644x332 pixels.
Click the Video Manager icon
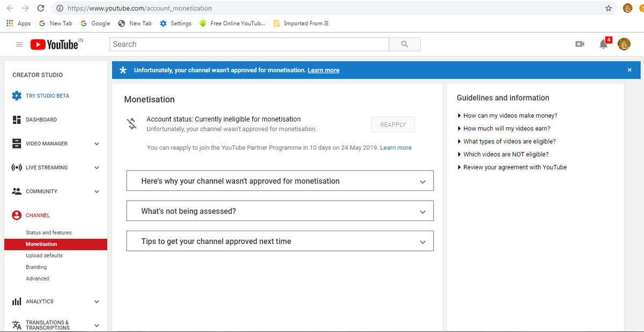click(x=17, y=144)
